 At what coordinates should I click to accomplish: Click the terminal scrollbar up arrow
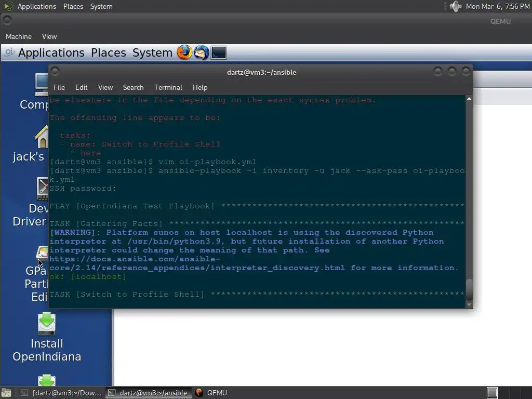pos(469,99)
